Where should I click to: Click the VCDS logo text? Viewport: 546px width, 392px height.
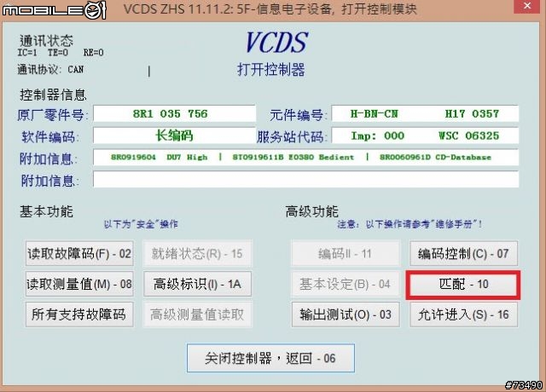(x=276, y=43)
